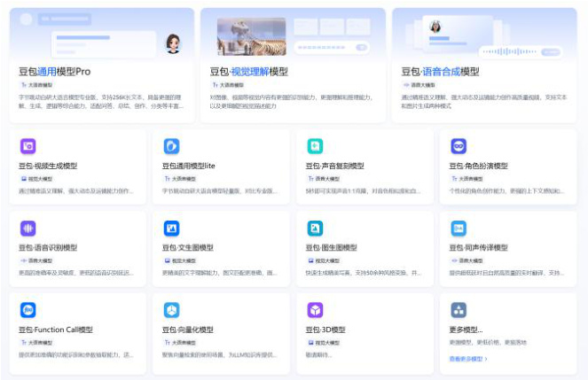This screenshot has width=588, height=380.
Task: Select 豆包·同声传译模型 title
Action: click(x=479, y=247)
